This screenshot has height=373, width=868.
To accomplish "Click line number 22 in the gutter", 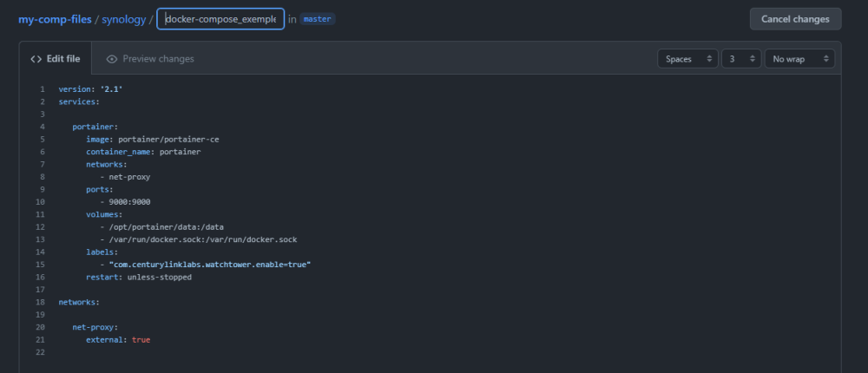I will click(40, 352).
